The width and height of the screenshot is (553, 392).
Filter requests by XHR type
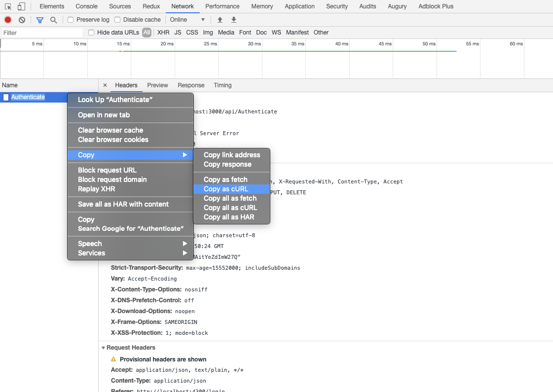163,32
